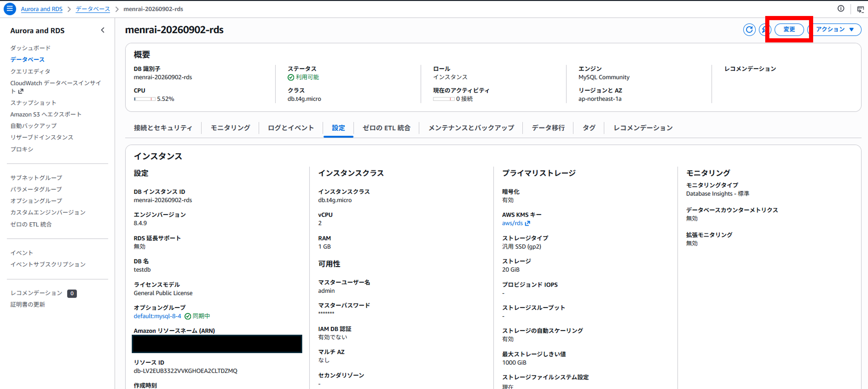Click the admin master username value
This screenshot has width=868, height=389.
[326, 291]
